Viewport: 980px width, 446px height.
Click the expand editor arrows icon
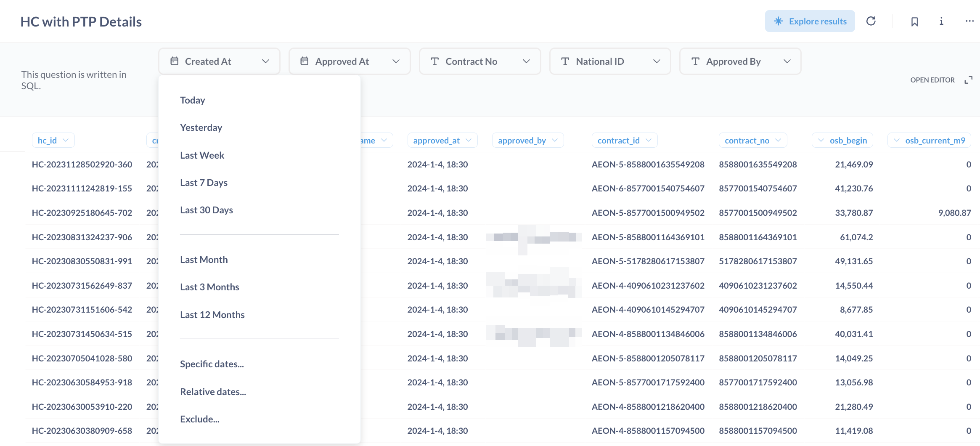pyautogui.click(x=969, y=80)
